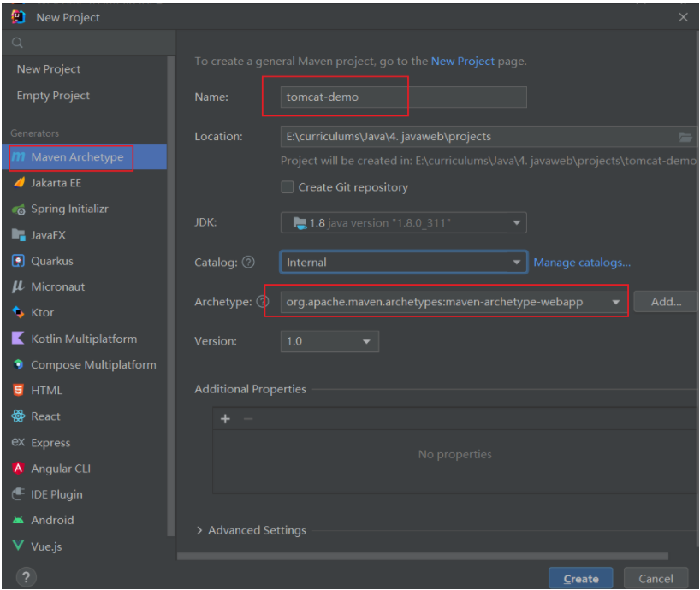Select the Maven Archetype generator
Screen dimensions: 700x590
tap(85, 157)
